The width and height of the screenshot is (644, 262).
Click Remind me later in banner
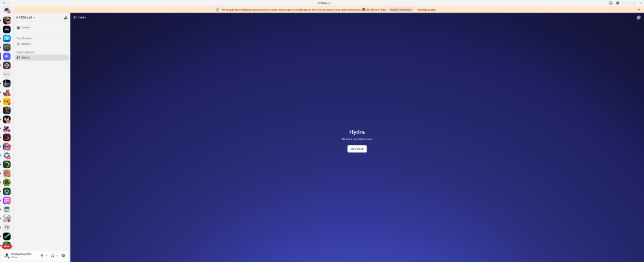point(426,9)
